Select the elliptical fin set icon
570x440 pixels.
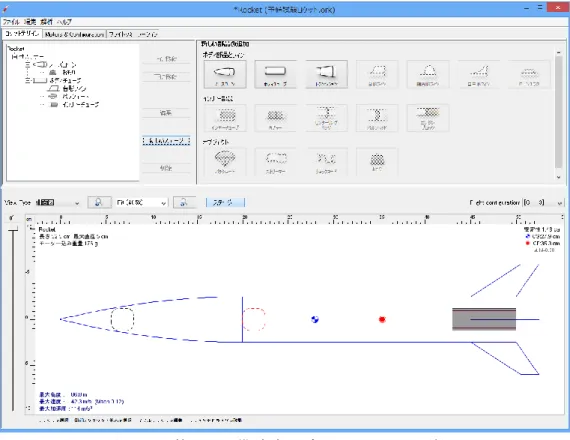pyautogui.click(x=428, y=75)
